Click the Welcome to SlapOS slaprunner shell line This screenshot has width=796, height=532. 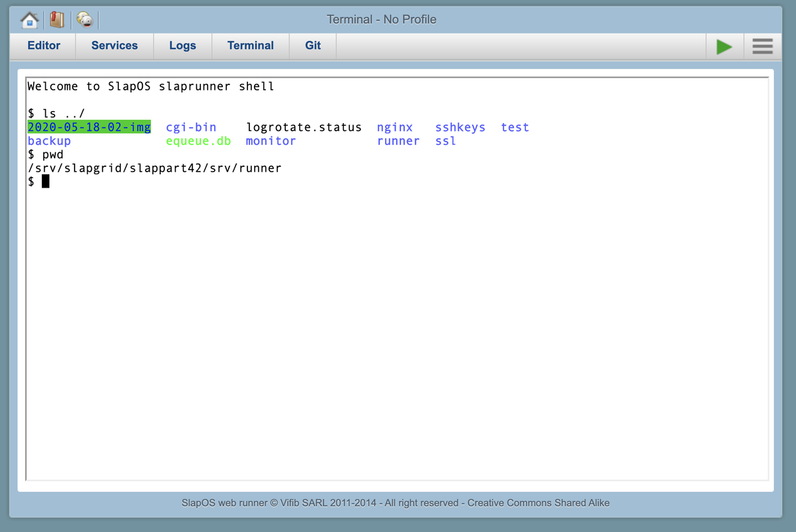[x=151, y=86]
